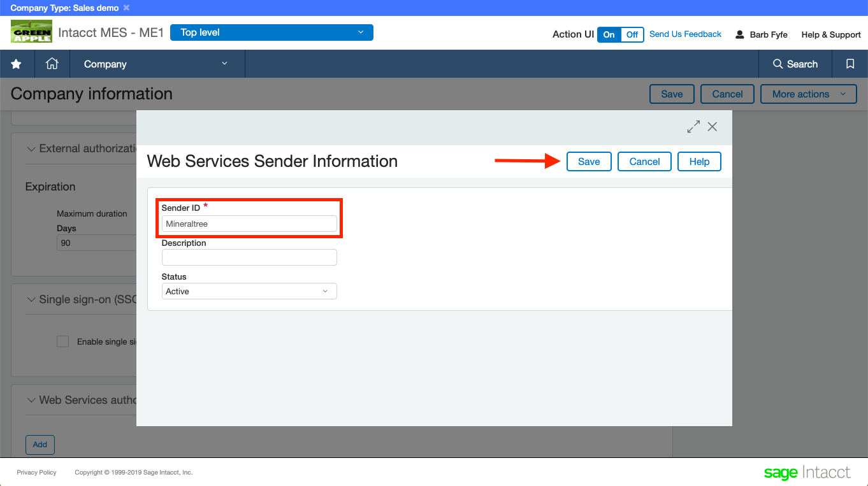The image size is (868, 486).
Task: Open Send Us Feedback link
Action: (685, 34)
